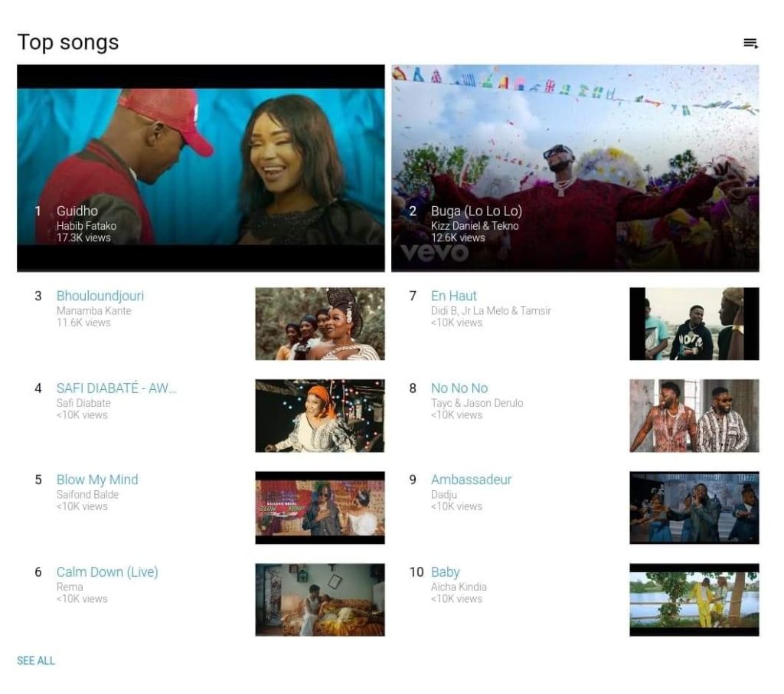This screenshot has width=784, height=694.
Task: Open the Buga (Lo Lo Lo) video card
Action: (575, 168)
